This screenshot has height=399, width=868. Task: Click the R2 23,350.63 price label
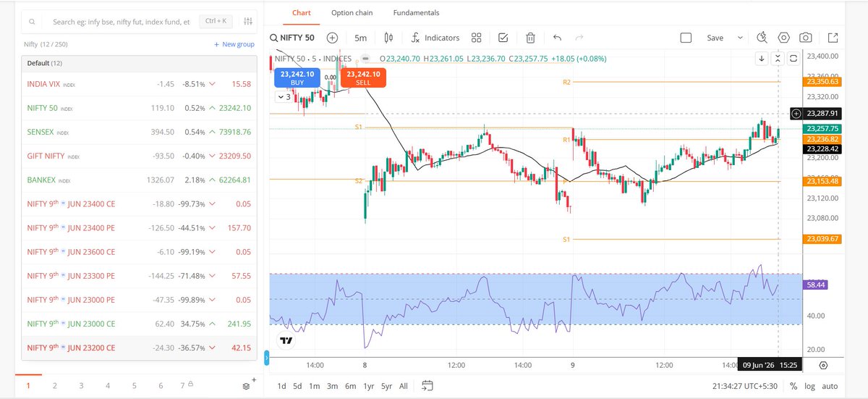click(x=822, y=82)
